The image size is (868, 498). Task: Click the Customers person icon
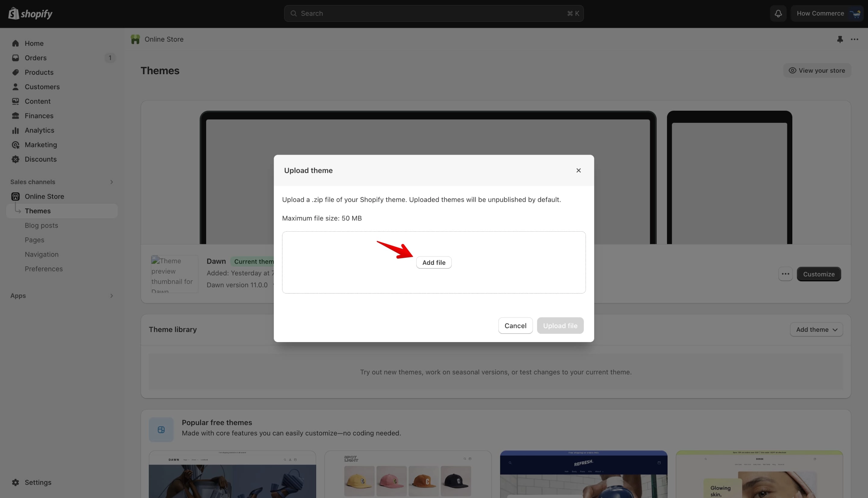(x=15, y=87)
